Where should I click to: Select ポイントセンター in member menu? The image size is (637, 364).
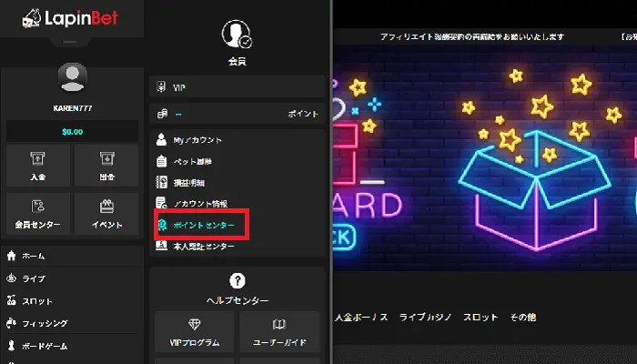click(204, 224)
